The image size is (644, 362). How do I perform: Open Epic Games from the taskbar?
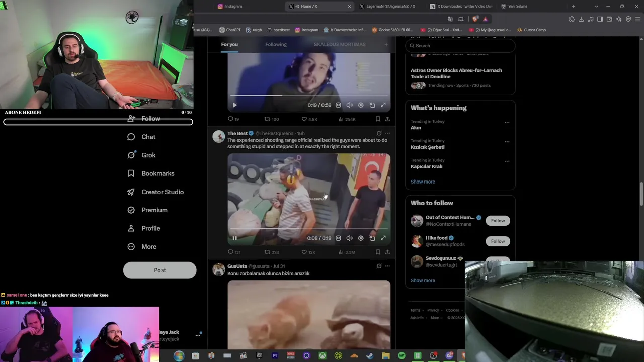click(259, 356)
